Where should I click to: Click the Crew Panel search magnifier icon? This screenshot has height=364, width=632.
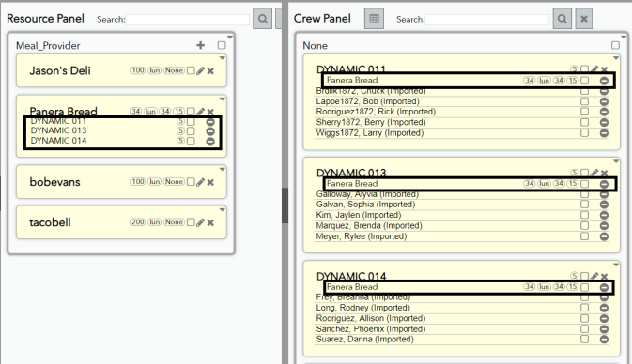click(562, 19)
